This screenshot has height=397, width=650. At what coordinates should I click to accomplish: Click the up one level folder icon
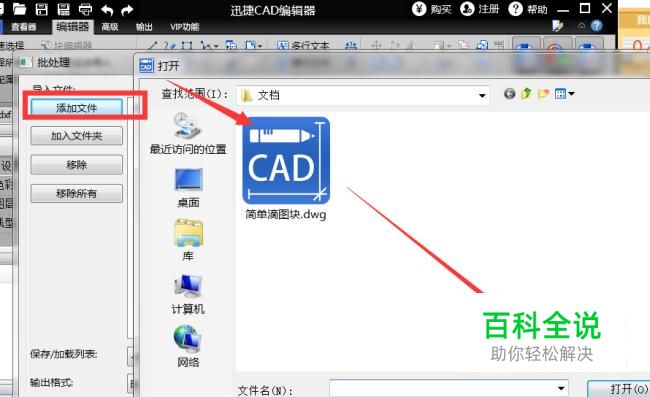(526, 94)
